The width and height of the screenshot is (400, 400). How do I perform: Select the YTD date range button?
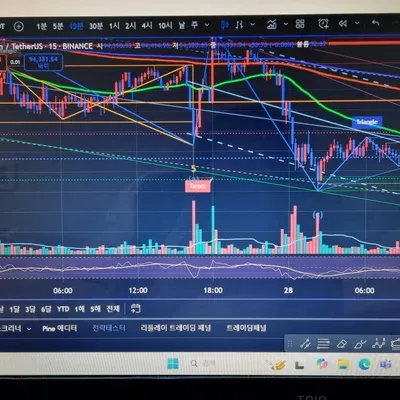pyautogui.click(x=63, y=309)
